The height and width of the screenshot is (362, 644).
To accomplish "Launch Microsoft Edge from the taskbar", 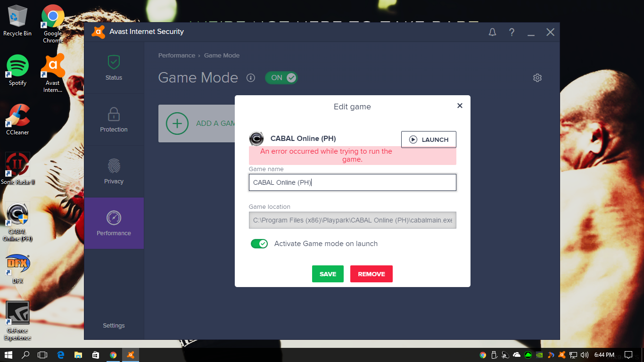I will [x=61, y=355].
